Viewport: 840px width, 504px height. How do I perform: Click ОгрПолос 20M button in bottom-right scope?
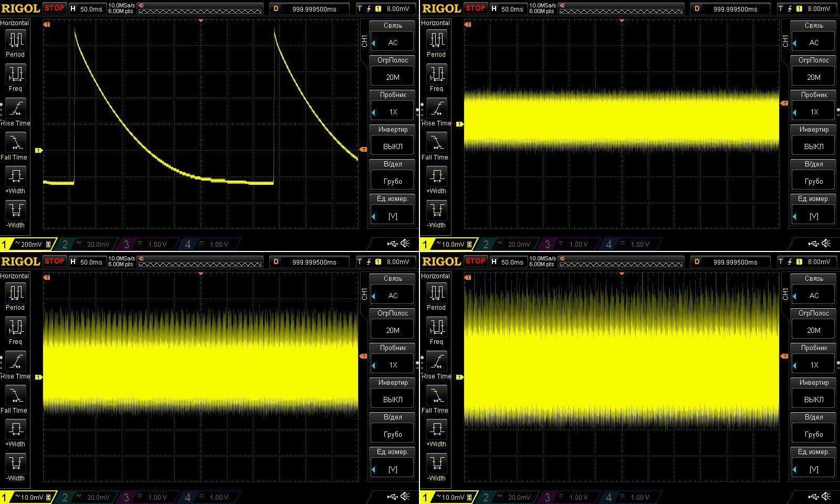point(813,330)
